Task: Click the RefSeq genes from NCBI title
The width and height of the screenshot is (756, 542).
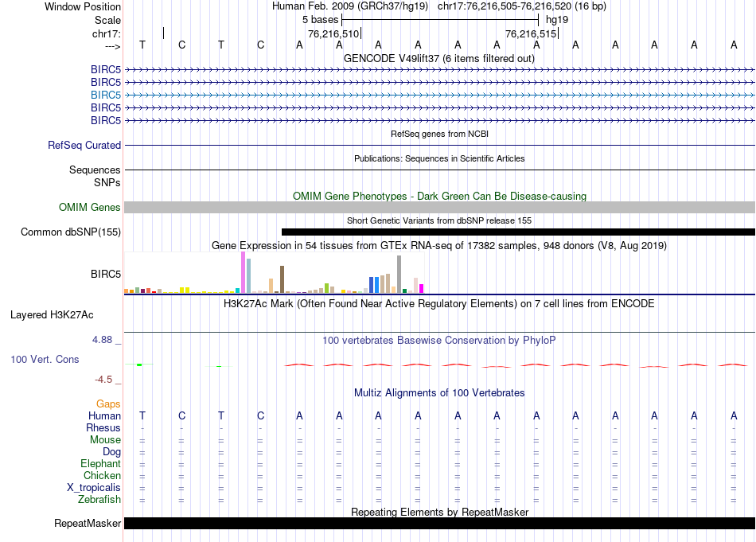Action: click(x=439, y=134)
